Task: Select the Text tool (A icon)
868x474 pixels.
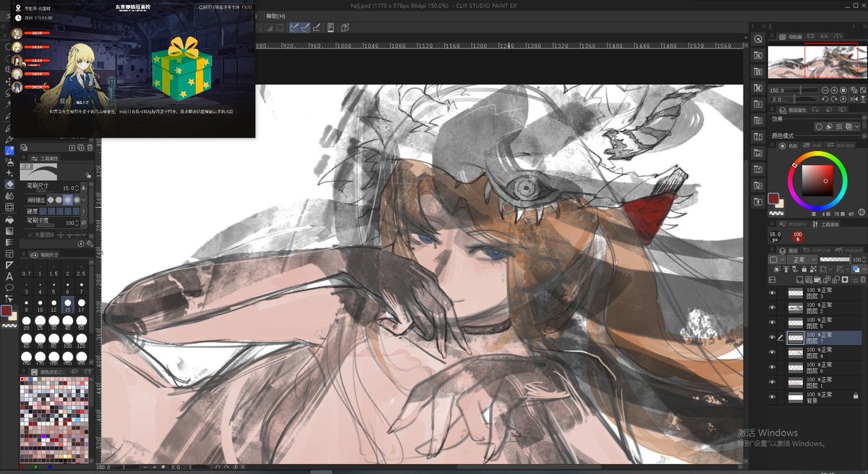Action: 9,276
